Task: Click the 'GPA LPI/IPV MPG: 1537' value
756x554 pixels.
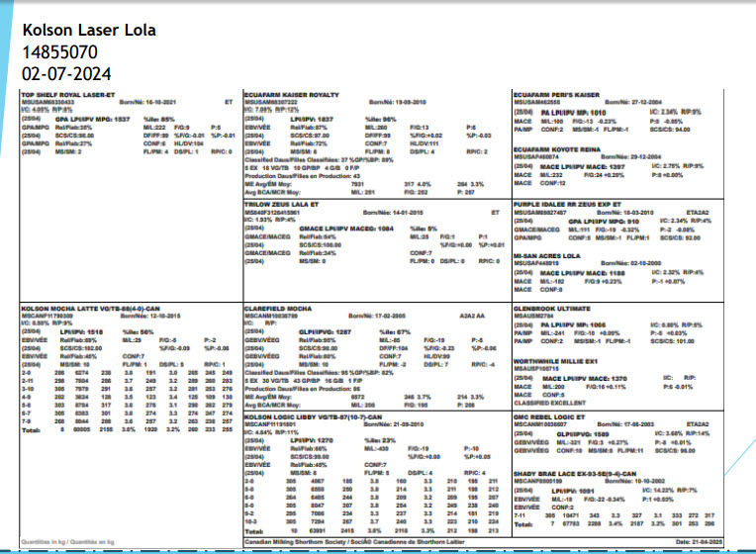Action: 93,119
